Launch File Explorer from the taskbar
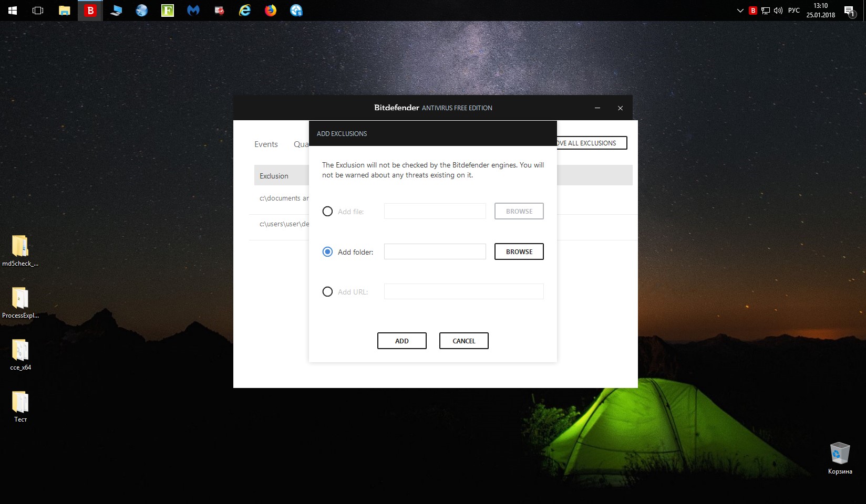The height and width of the screenshot is (504, 866). click(x=64, y=10)
